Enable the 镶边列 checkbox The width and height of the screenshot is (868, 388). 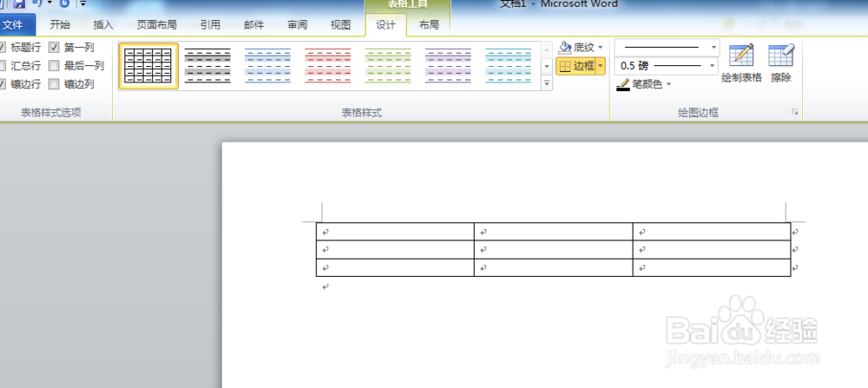[54, 84]
